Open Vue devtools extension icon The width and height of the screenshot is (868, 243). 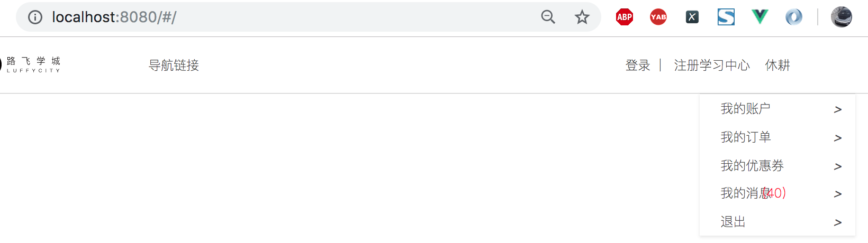coord(760,17)
